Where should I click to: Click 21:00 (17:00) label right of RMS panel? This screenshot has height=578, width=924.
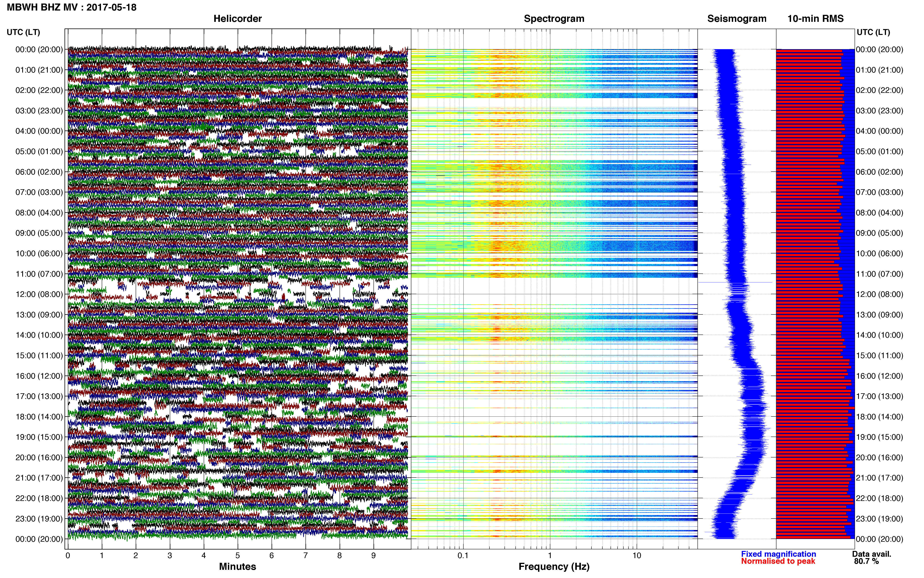[880, 478]
